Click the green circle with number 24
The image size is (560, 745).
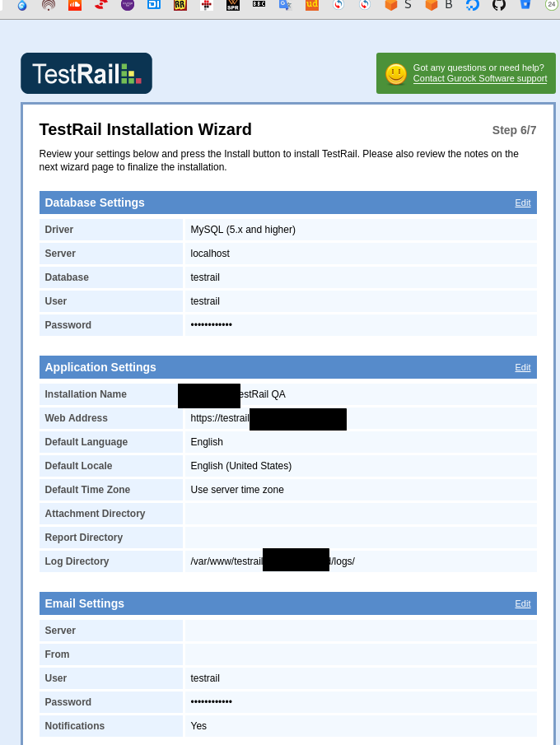click(x=552, y=5)
